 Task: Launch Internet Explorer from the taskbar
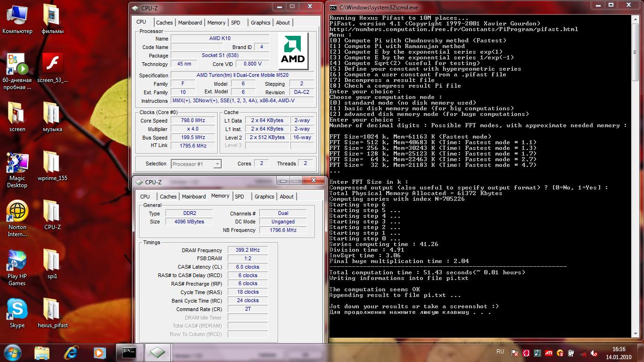tap(71, 352)
